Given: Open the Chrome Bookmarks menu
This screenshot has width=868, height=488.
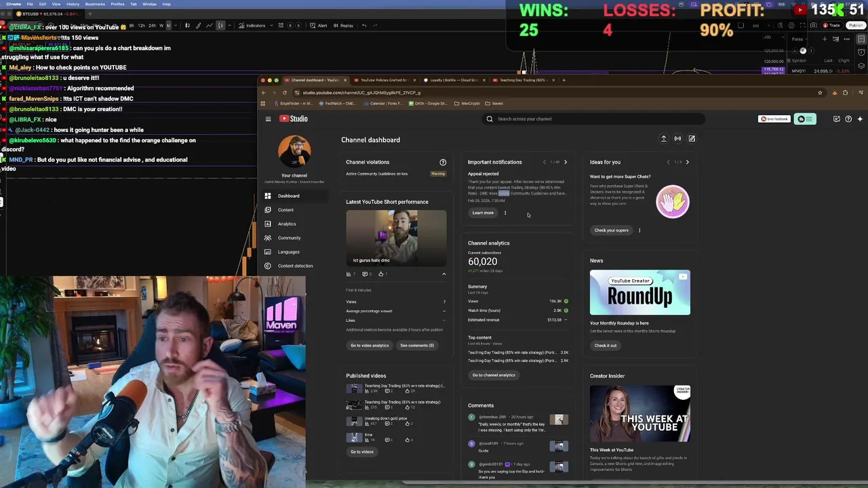Looking at the screenshot, I should click(x=95, y=4).
